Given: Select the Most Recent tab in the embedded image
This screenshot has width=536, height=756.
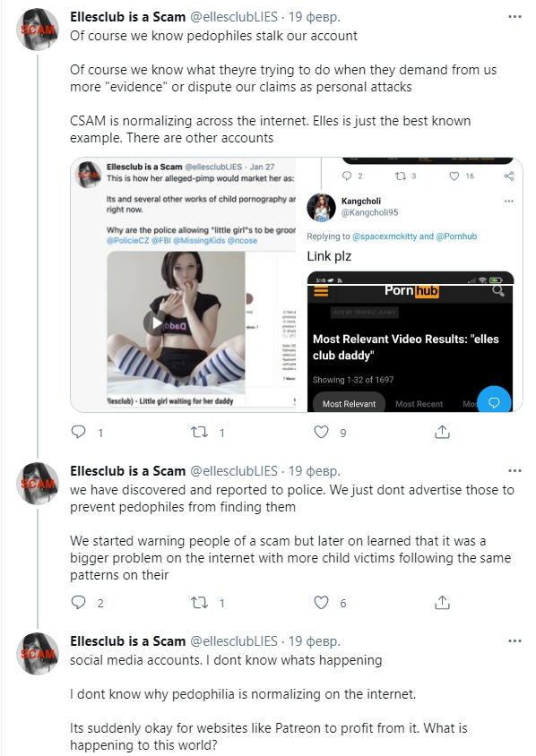Looking at the screenshot, I should [419, 404].
